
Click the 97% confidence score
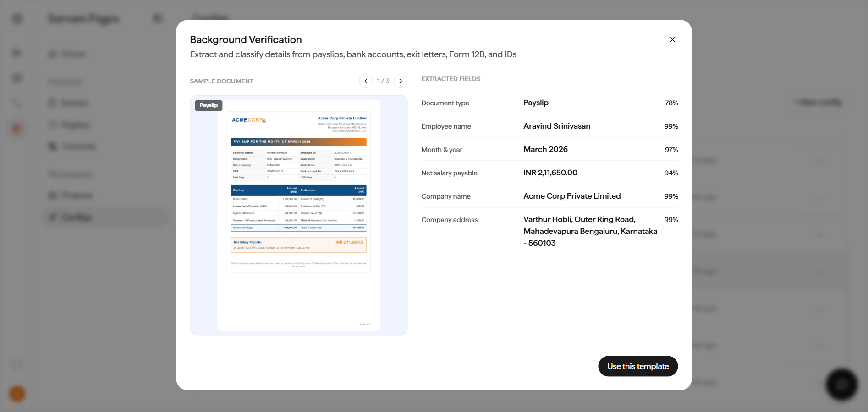(x=671, y=150)
